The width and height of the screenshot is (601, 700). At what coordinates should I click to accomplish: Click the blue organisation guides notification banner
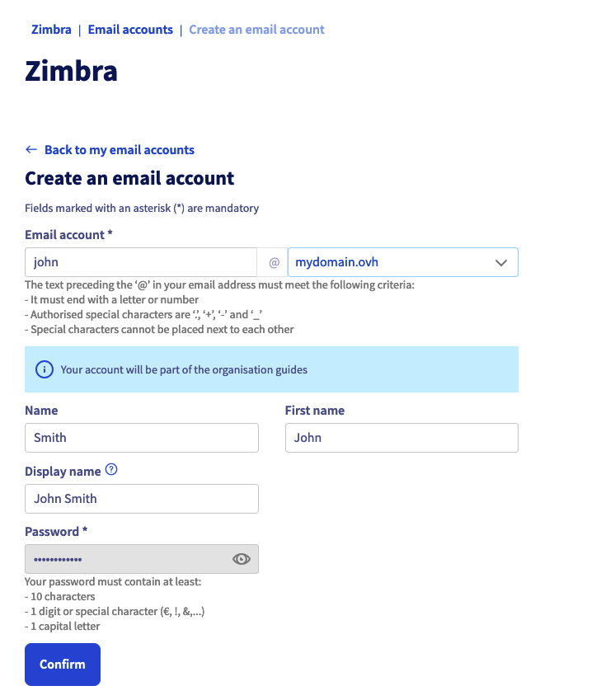[270, 369]
